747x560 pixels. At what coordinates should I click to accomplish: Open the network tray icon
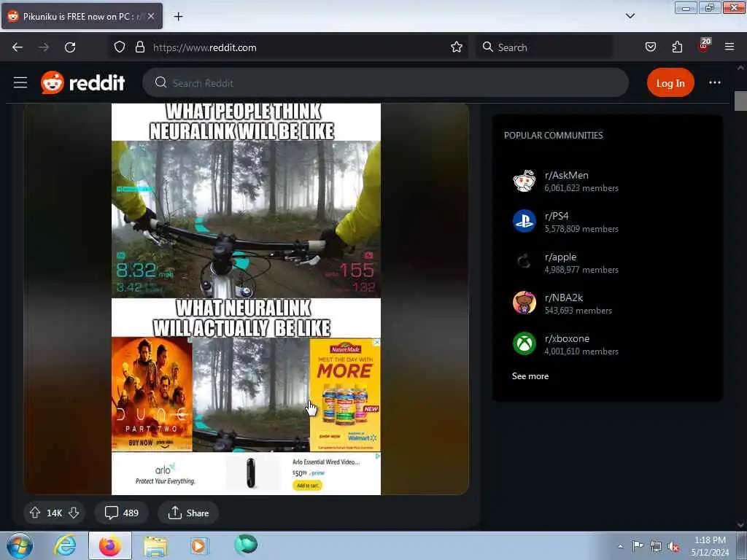pyautogui.click(x=656, y=547)
